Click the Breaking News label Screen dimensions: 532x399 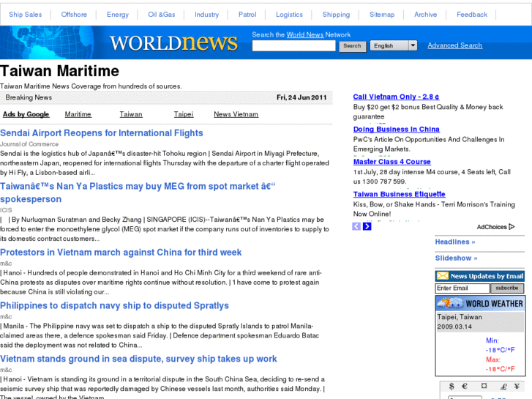point(29,97)
